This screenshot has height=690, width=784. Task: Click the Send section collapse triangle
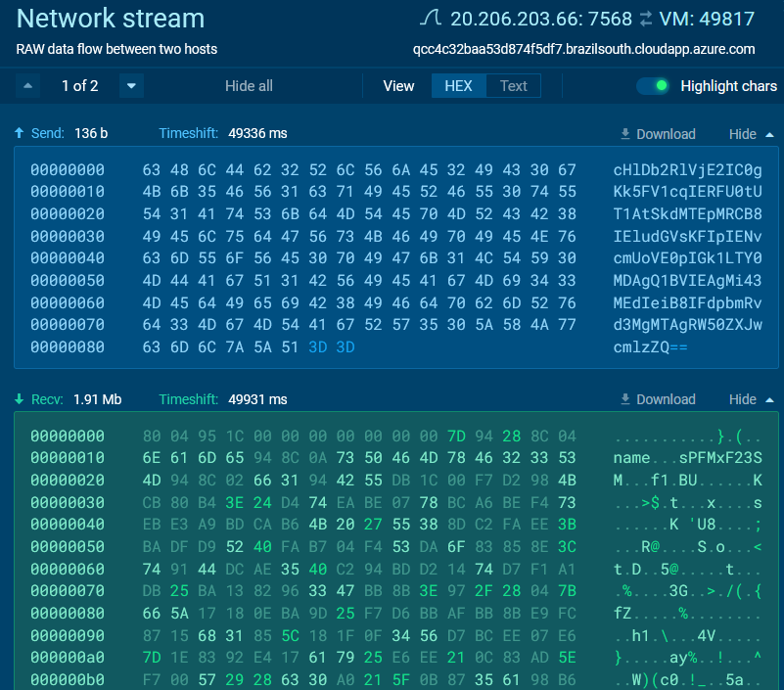770,134
